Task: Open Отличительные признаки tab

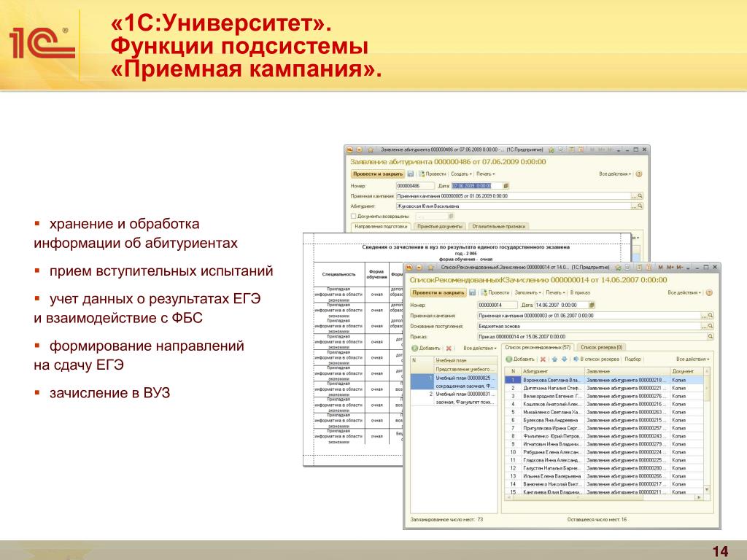Action: (x=498, y=227)
